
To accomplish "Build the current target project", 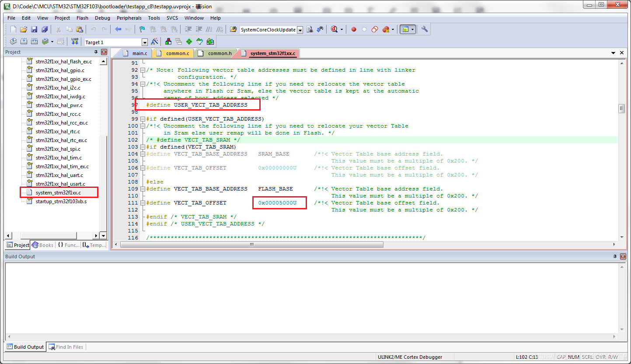I will pos(24,41).
